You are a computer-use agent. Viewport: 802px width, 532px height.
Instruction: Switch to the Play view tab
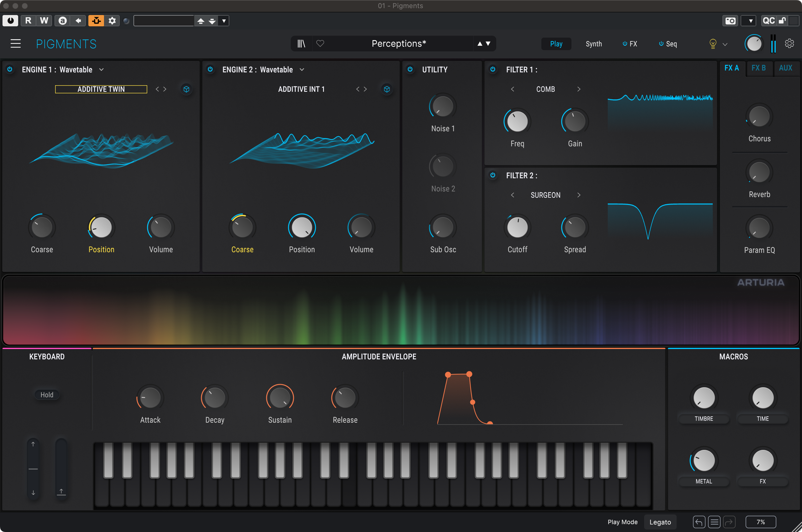pyautogui.click(x=556, y=44)
